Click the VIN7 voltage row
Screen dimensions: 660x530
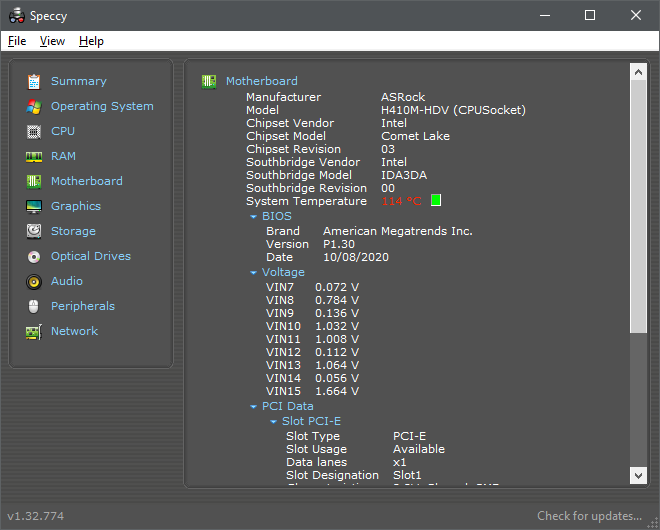coord(312,287)
